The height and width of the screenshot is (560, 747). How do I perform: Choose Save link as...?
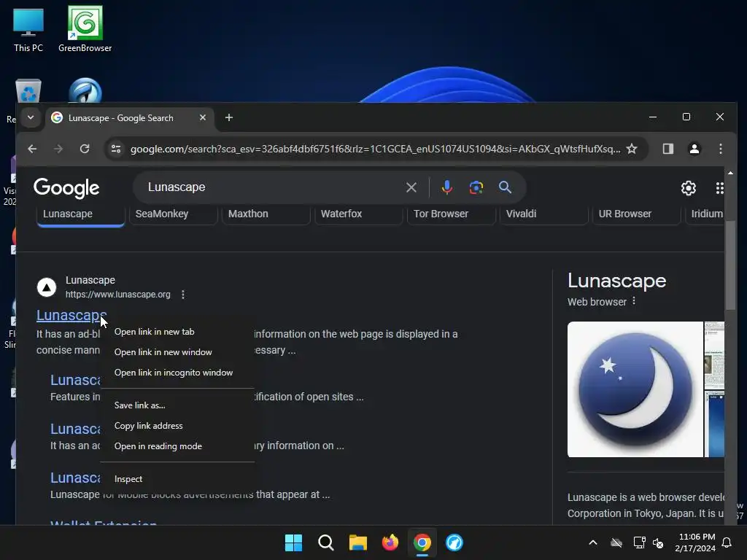tap(177, 405)
